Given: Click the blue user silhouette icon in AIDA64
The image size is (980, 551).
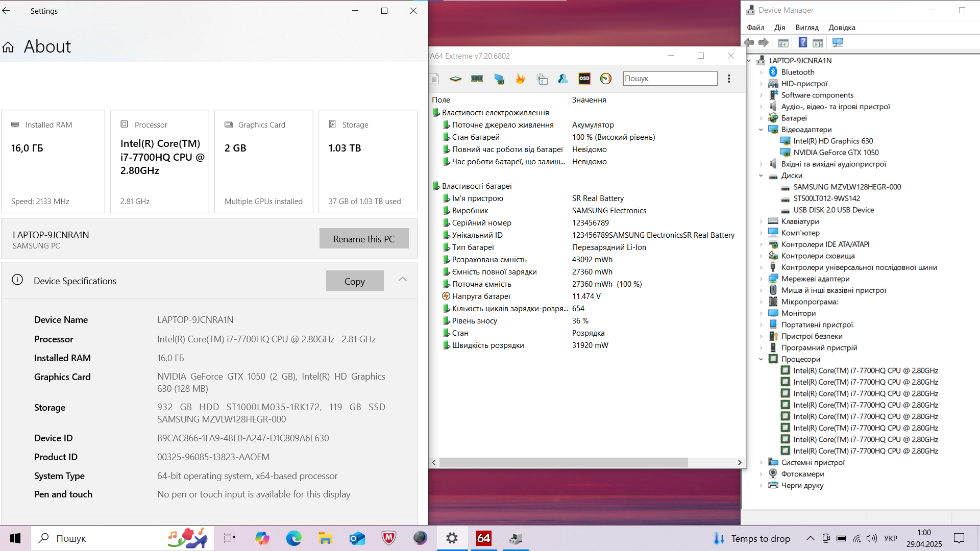Looking at the screenshot, I should (563, 79).
